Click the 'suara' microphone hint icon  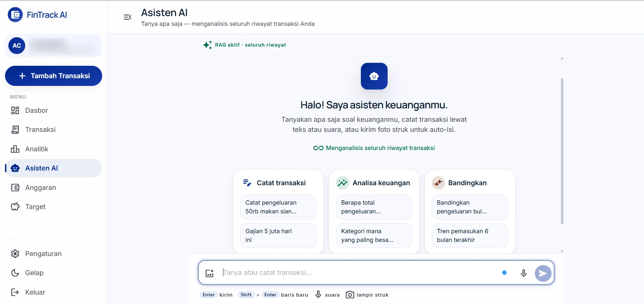pos(318,295)
